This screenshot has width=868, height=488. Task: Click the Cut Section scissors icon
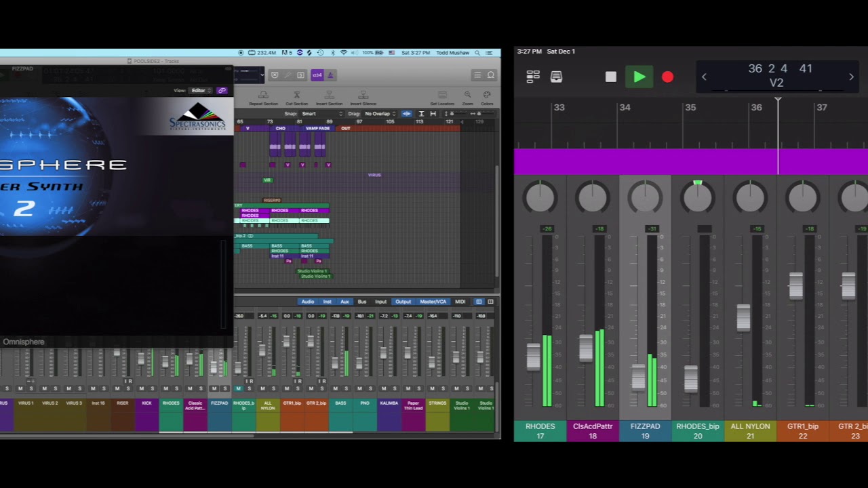pyautogui.click(x=296, y=98)
